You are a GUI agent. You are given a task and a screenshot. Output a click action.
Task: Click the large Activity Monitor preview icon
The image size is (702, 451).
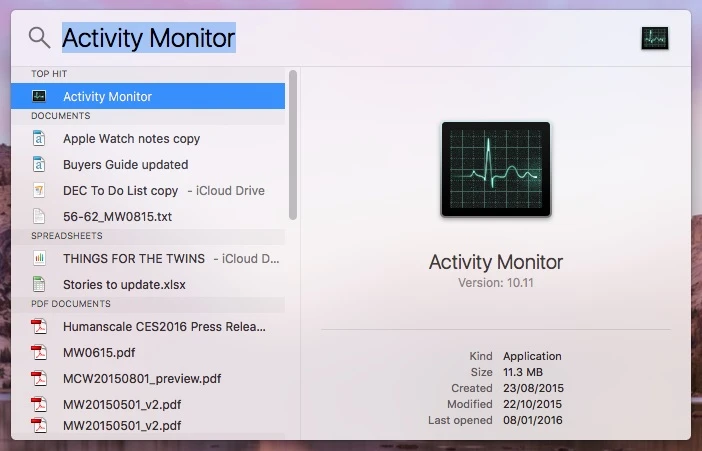coord(495,169)
